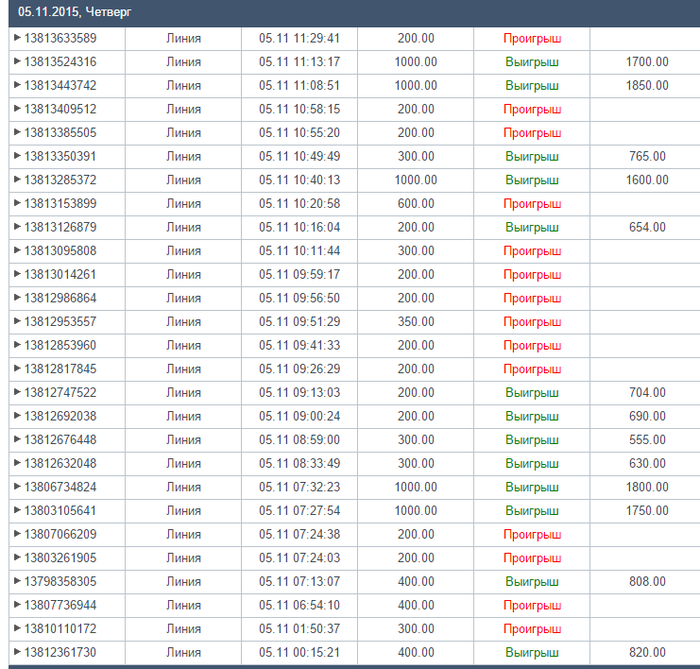Click payout amount 765.00

[647, 157]
